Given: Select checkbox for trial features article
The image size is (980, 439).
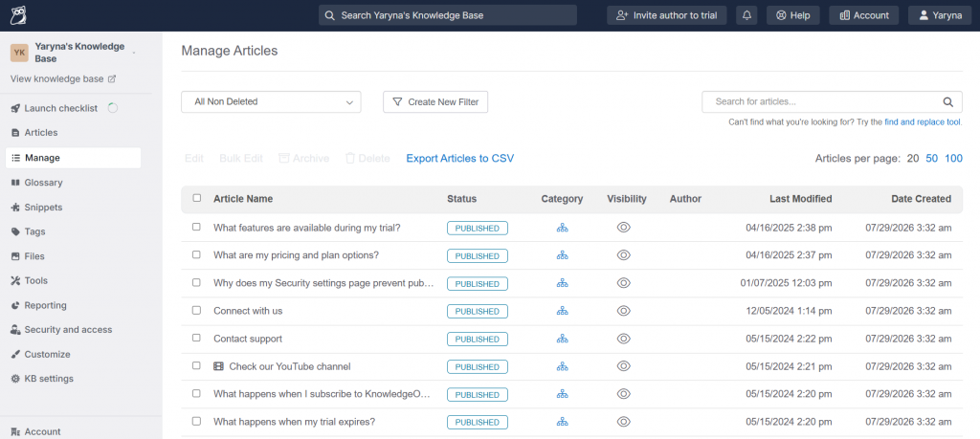Looking at the screenshot, I should pos(196,228).
